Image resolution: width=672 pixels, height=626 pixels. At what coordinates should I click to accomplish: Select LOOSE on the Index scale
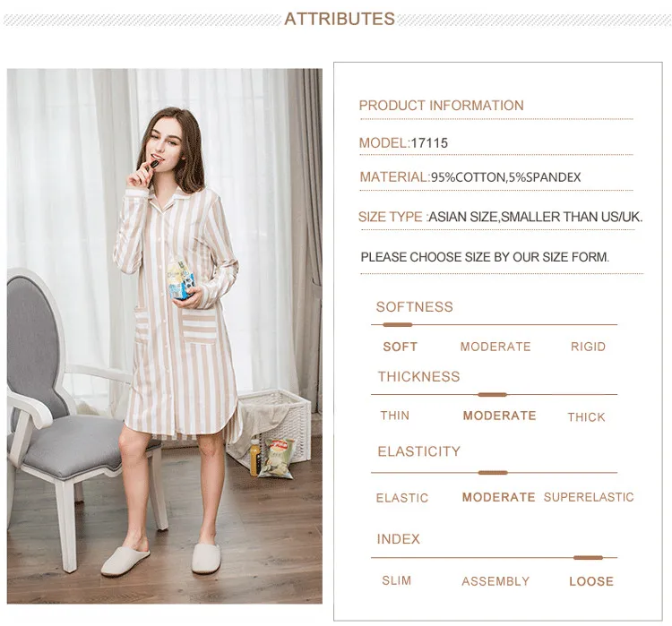tap(591, 581)
